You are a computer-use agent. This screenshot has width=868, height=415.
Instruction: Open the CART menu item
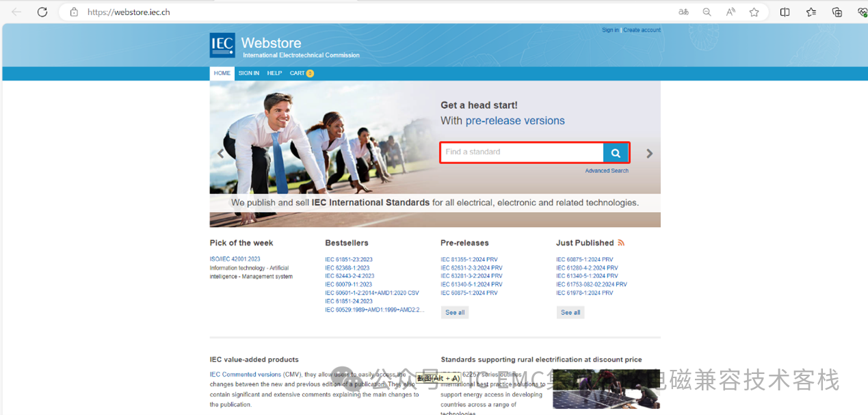pos(297,73)
